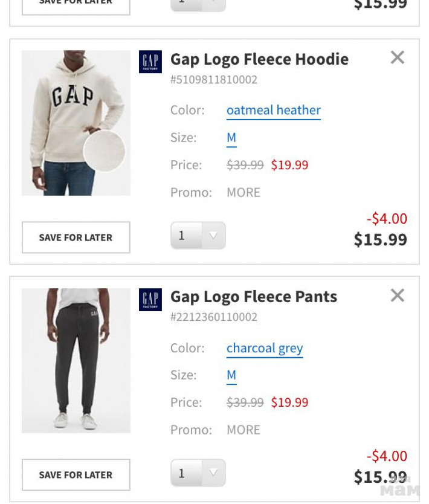Save the Fleece Pants for later
This screenshot has height=504, width=429.
(76, 475)
